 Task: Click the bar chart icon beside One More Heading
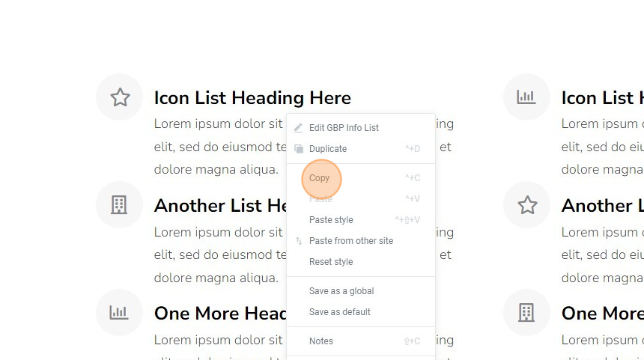[119, 312]
